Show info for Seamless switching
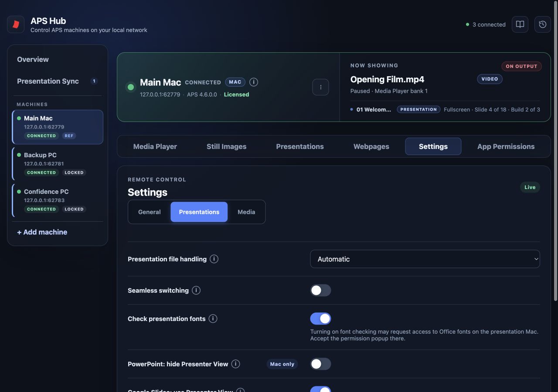 point(196,290)
